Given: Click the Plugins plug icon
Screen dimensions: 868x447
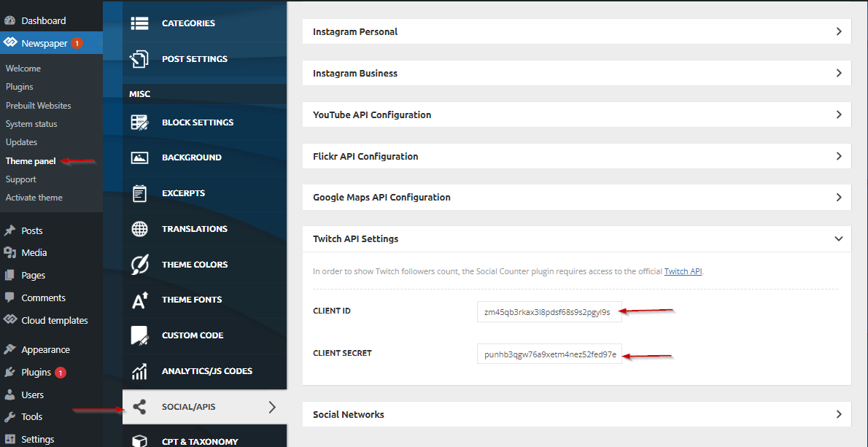Looking at the screenshot, I should pos(9,373).
